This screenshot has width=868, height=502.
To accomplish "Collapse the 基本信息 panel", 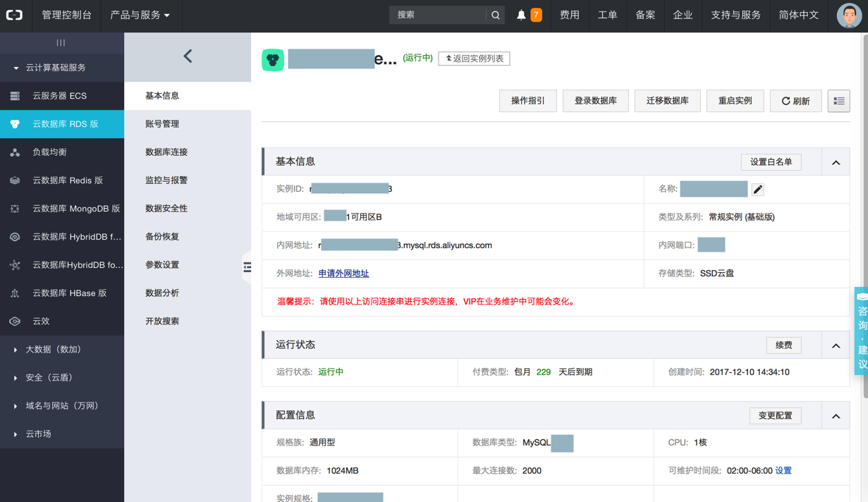I will [836, 162].
